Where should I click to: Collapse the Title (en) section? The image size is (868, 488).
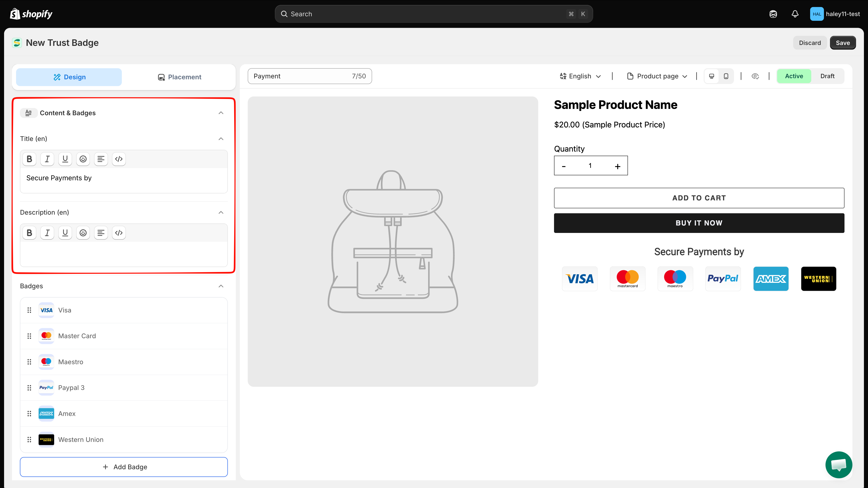tap(221, 139)
